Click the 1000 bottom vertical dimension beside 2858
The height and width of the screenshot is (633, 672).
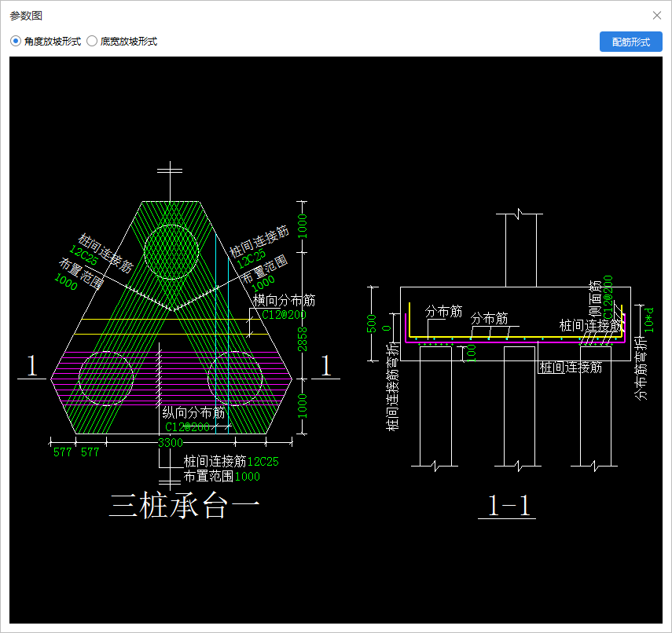302,406
